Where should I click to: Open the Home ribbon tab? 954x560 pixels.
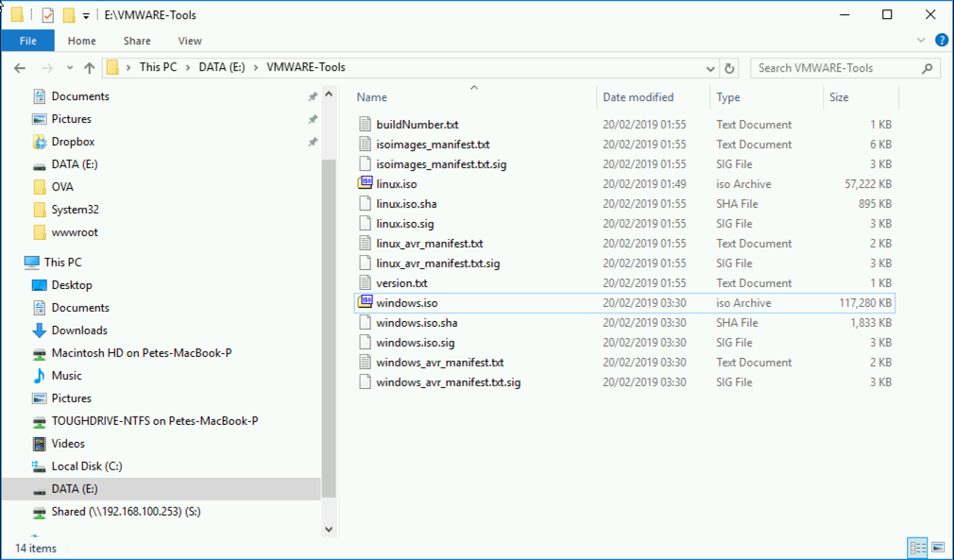81,41
